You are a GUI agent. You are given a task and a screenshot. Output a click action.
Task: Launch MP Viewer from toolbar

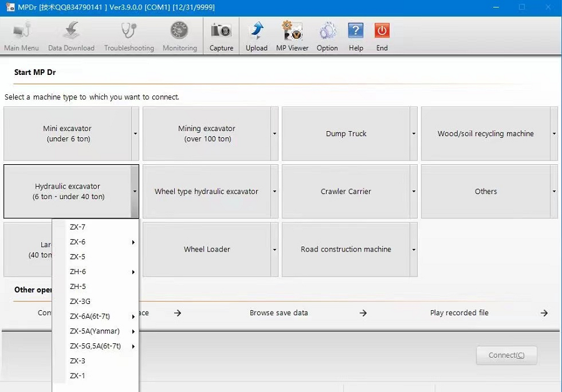(x=292, y=36)
